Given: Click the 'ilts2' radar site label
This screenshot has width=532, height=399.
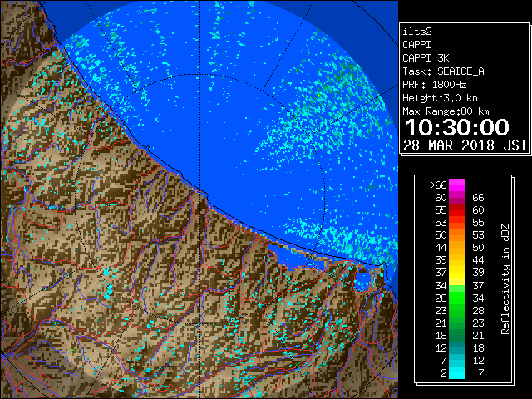Looking at the screenshot, I should pos(417,32).
